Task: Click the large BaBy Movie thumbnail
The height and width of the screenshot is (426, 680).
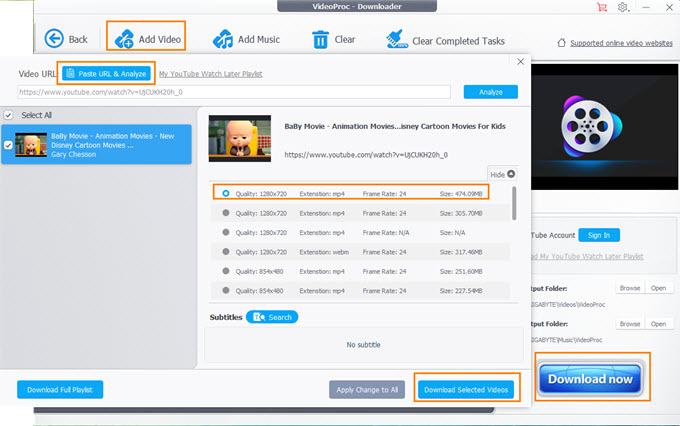Action: tap(240, 138)
